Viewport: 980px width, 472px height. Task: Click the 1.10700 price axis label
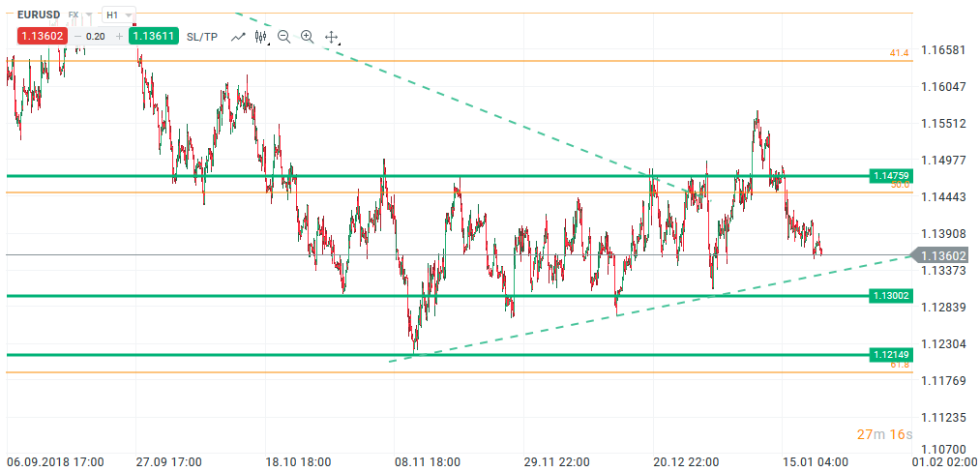(x=945, y=450)
